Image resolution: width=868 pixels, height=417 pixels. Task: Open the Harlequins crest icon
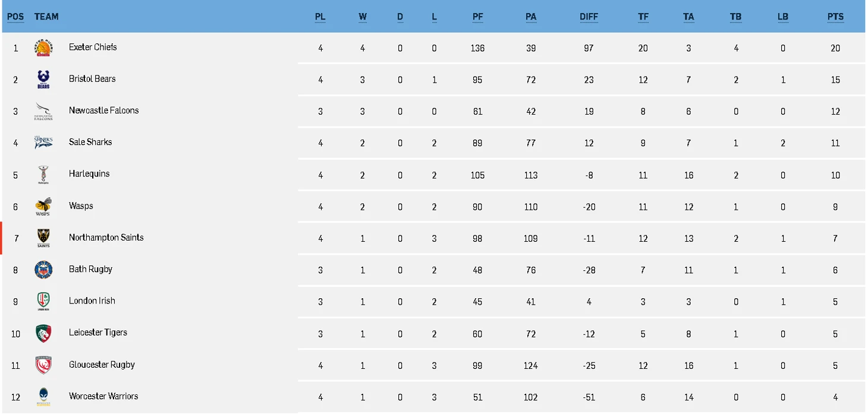[x=43, y=175]
